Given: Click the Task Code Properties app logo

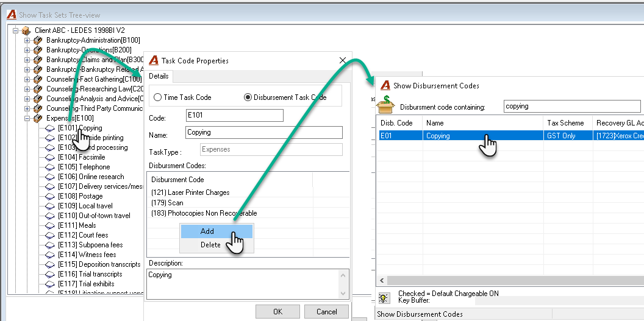Looking at the screenshot, I should [154, 61].
